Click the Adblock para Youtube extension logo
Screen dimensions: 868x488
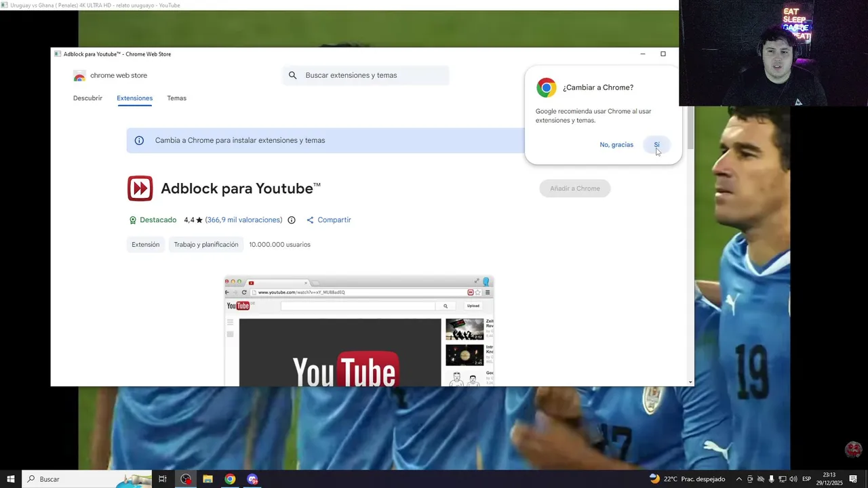coord(140,188)
